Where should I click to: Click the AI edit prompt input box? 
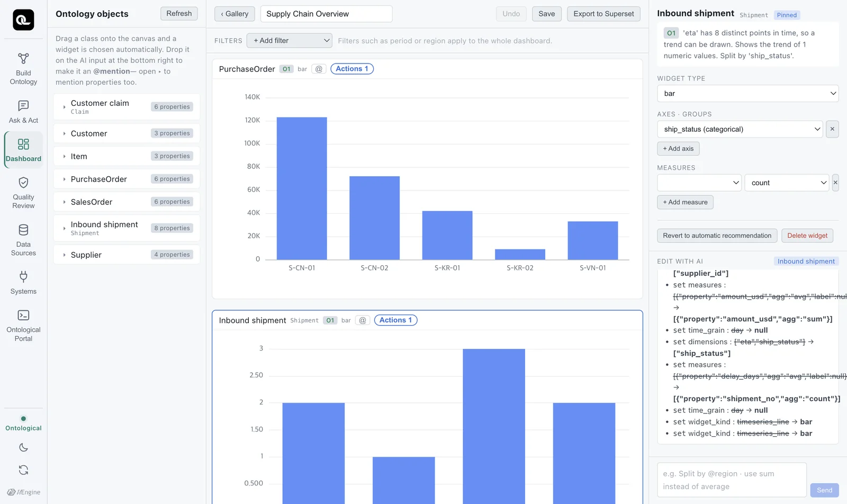coord(732,480)
